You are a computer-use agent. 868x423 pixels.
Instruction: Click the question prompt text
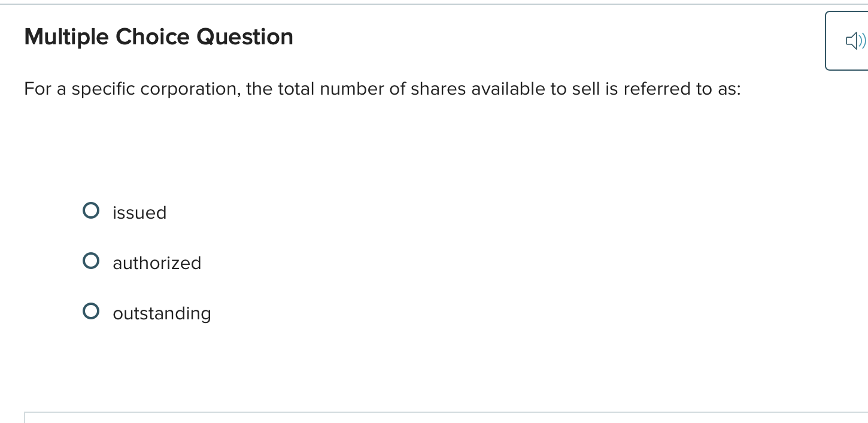point(382,89)
